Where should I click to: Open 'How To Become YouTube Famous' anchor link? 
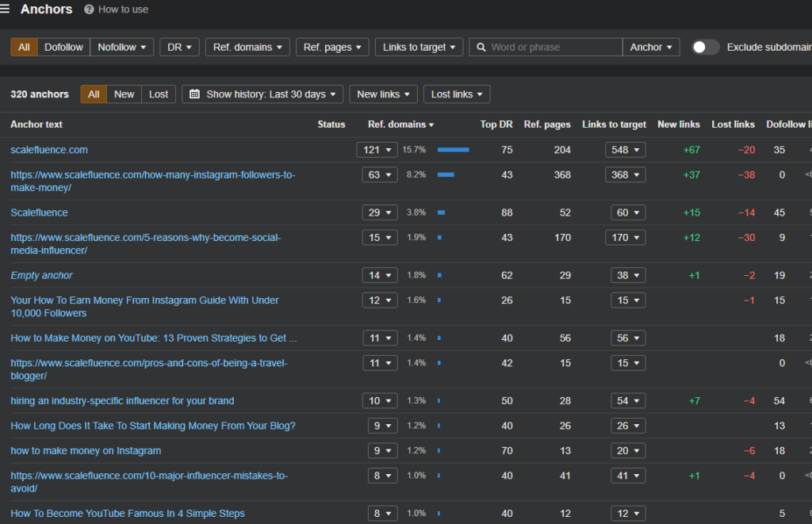128,513
